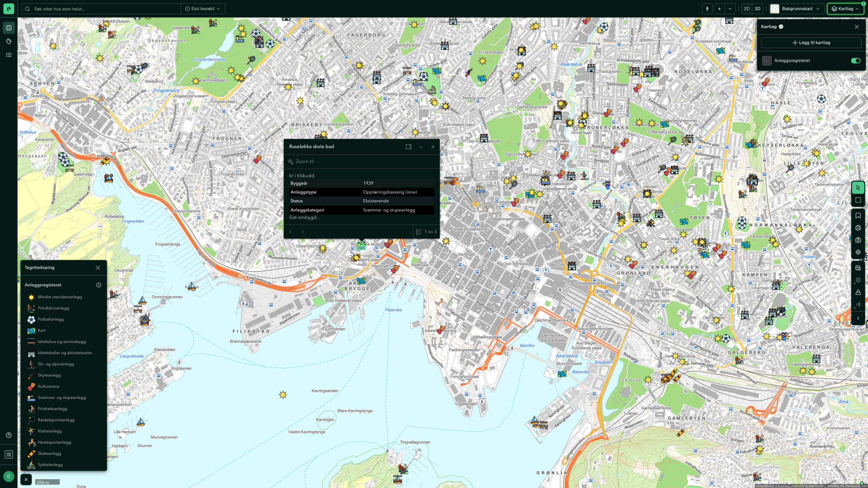868x488 pixels.
Task: Click the Anleggsregisteret layer thumbnail
Action: coord(767,61)
